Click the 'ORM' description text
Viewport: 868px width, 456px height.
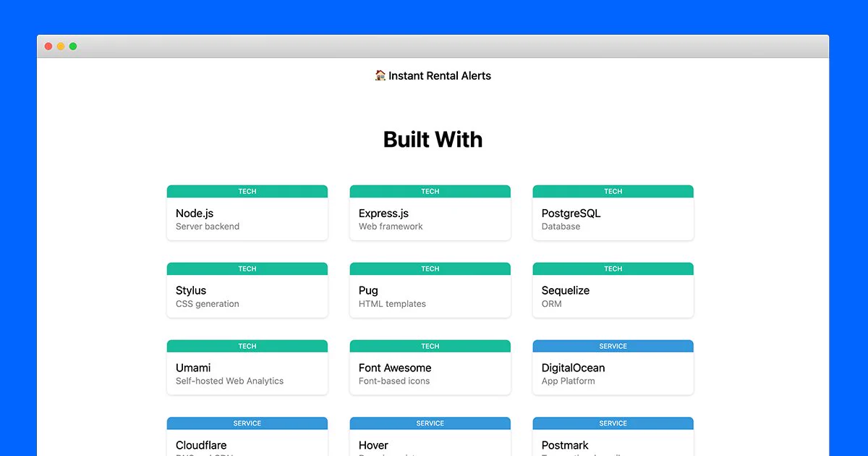point(552,304)
